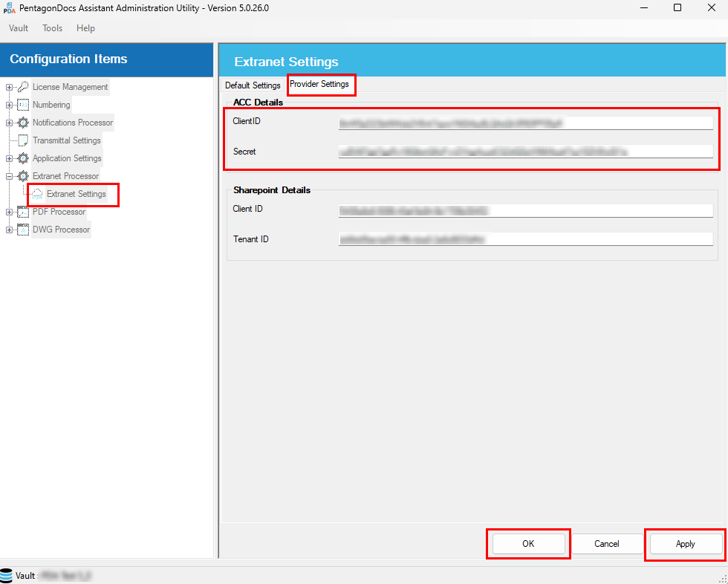728x584 pixels.
Task: Expand the License Management node
Action: click(10, 87)
